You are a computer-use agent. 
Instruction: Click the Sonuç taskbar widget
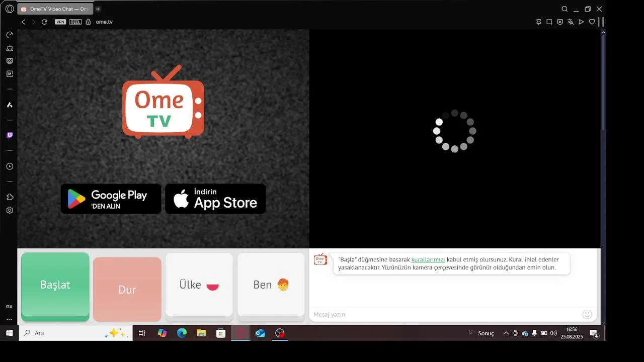[x=482, y=333]
